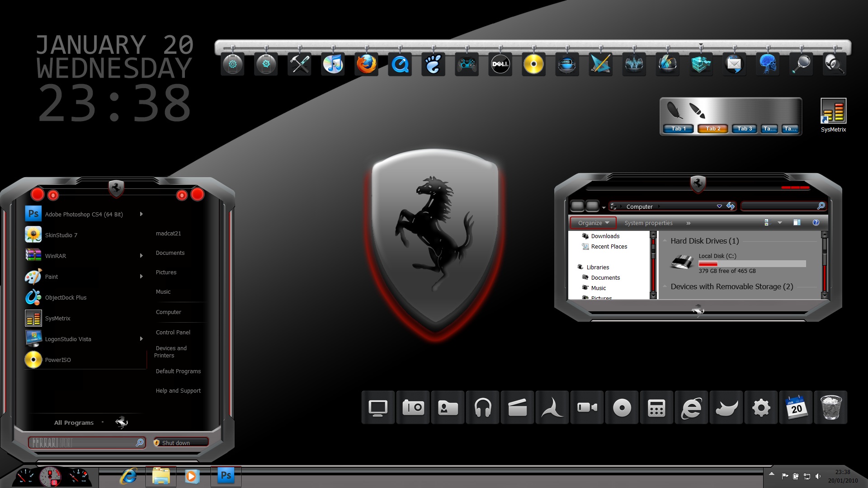This screenshot has height=488, width=868.
Task: Open Windows Explorer folder on taskbar
Action: 161,476
